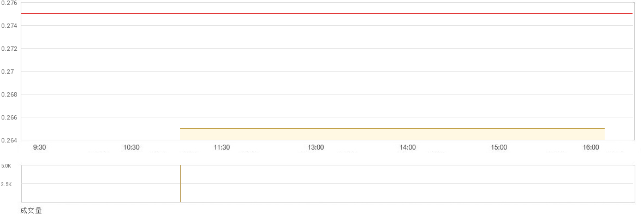
Task: Click the 5.0K volume axis label
Action: [x=6, y=167]
